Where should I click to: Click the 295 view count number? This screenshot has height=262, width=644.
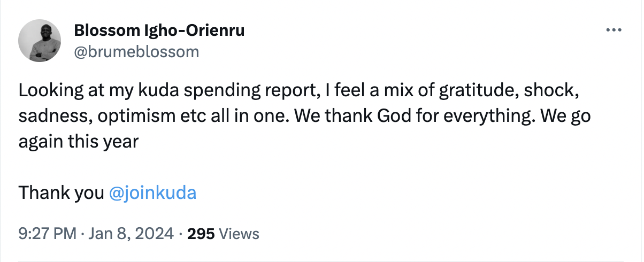pyautogui.click(x=201, y=234)
